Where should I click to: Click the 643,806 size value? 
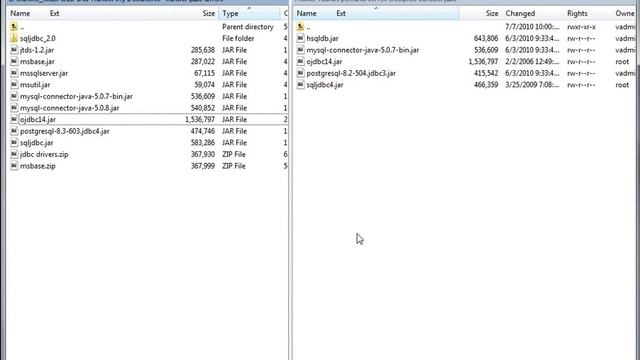pos(486,38)
